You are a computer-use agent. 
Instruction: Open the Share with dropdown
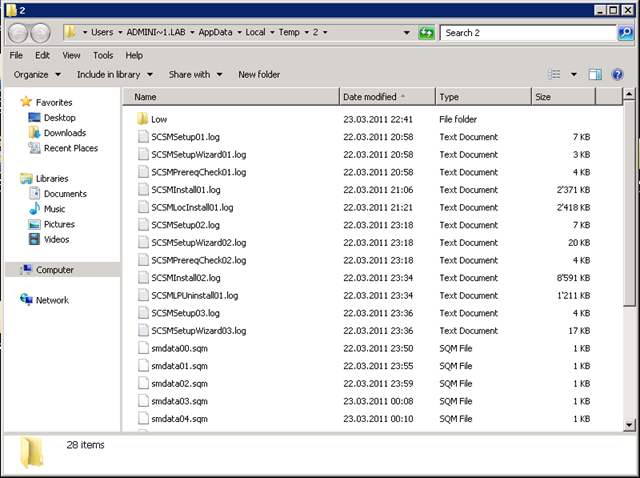tap(195, 74)
